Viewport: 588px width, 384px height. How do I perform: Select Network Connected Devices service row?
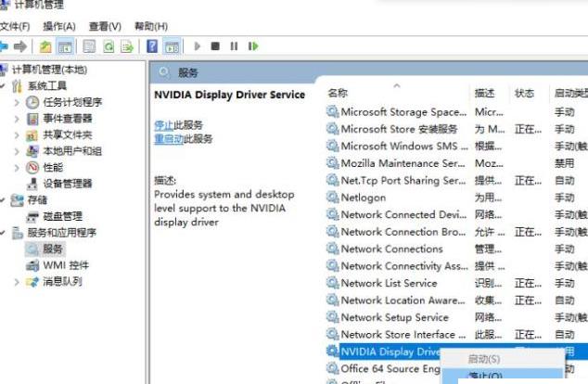pyautogui.click(x=456, y=215)
